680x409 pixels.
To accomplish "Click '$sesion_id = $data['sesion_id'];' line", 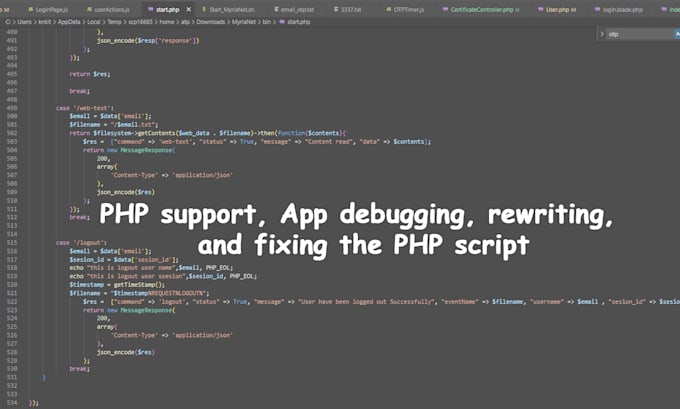I will (124, 259).
